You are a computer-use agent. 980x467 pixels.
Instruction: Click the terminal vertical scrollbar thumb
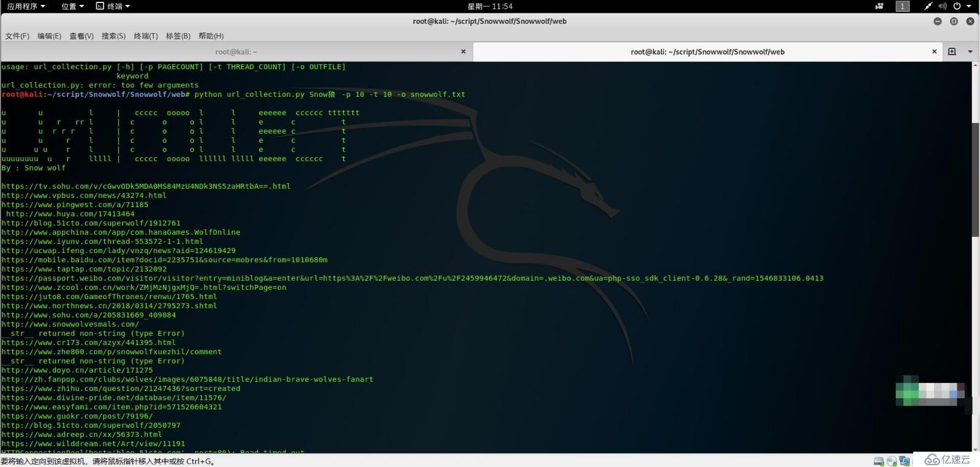pyautogui.click(x=975, y=180)
